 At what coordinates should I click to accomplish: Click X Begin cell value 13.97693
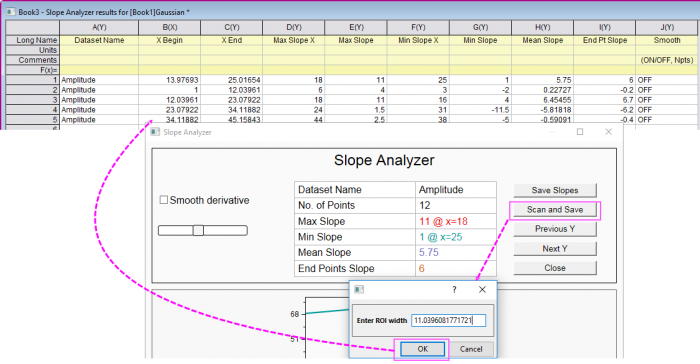tap(170, 80)
